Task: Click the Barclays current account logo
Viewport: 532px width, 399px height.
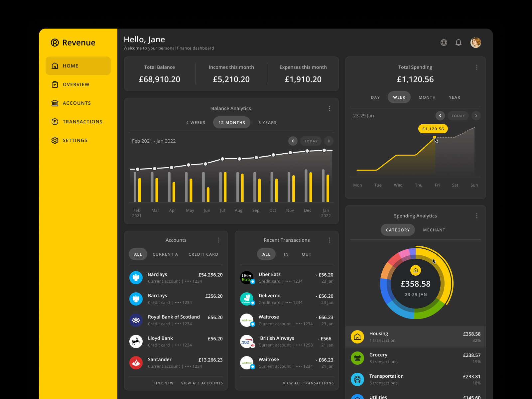Action: point(136,278)
